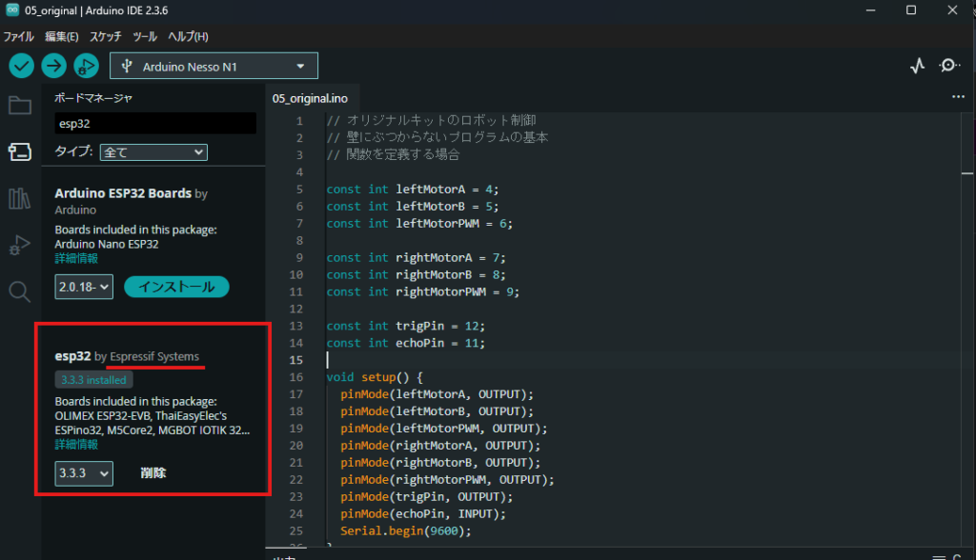Open the Serial Monitor icon
This screenshot has width=976, height=560.
point(949,66)
